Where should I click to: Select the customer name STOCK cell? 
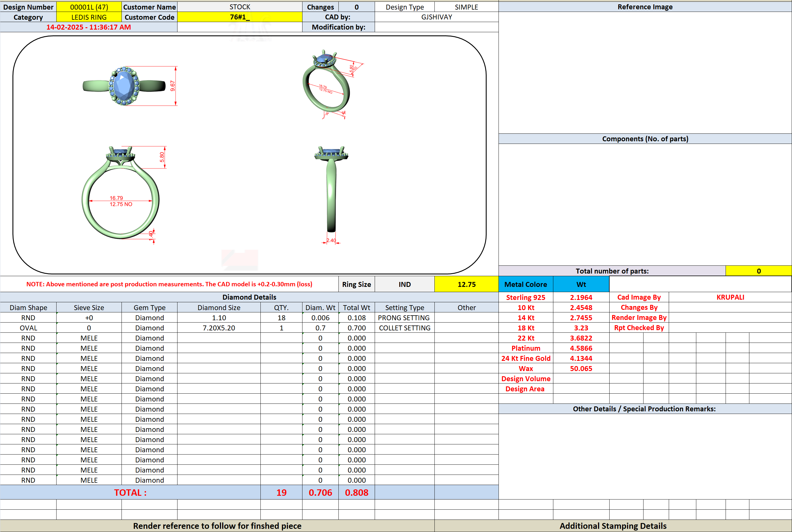240,7
